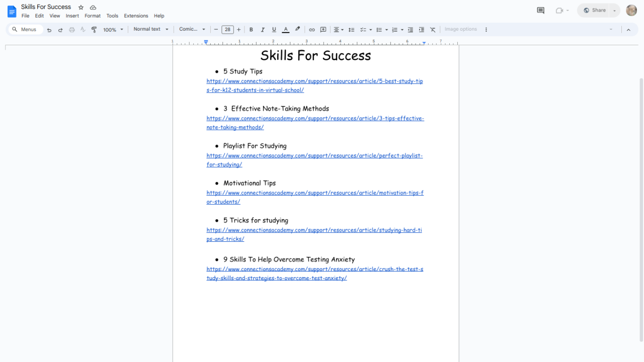Click the font size 28 field
The height and width of the screenshot is (362, 644).
coord(227,30)
